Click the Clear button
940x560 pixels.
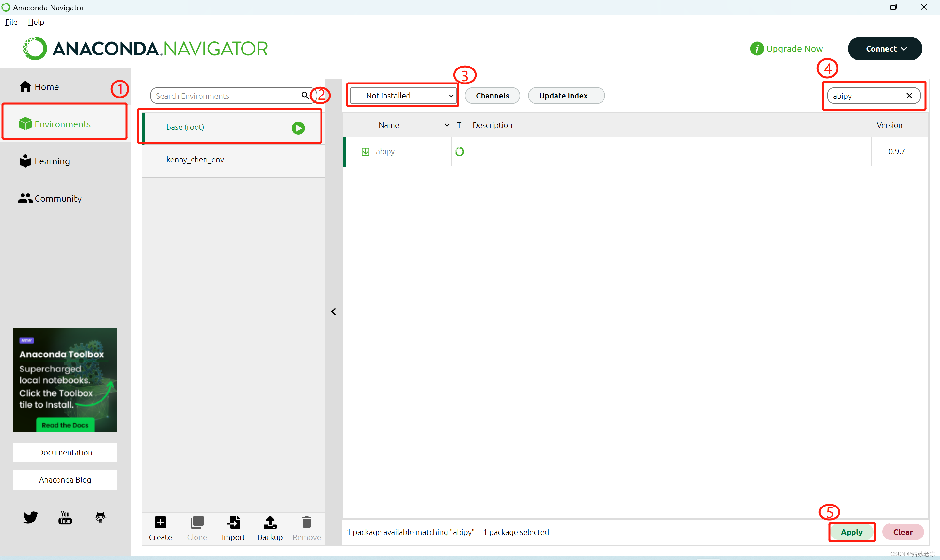pyautogui.click(x=902, y=532)
